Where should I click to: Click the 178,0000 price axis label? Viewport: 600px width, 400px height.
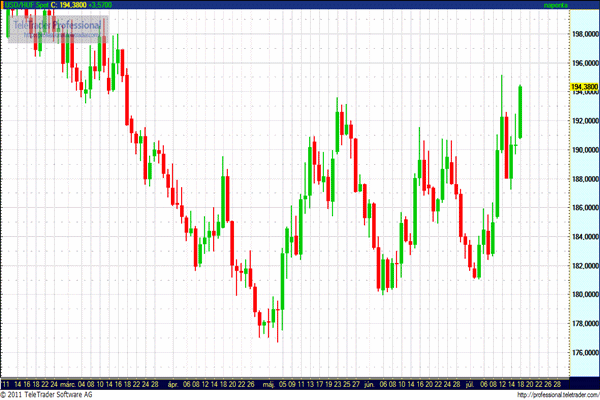[x=585, y=323]
